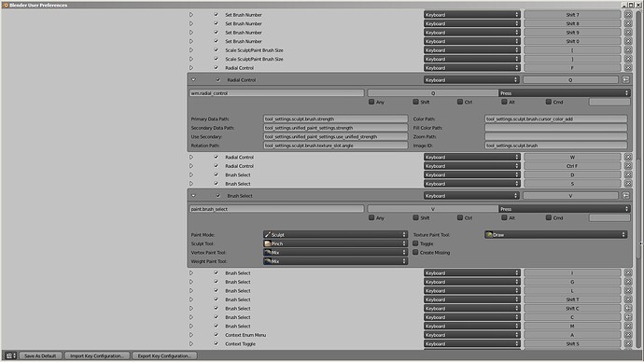Open Keyboard type dropdown for Context Toggle

[472, 344]
